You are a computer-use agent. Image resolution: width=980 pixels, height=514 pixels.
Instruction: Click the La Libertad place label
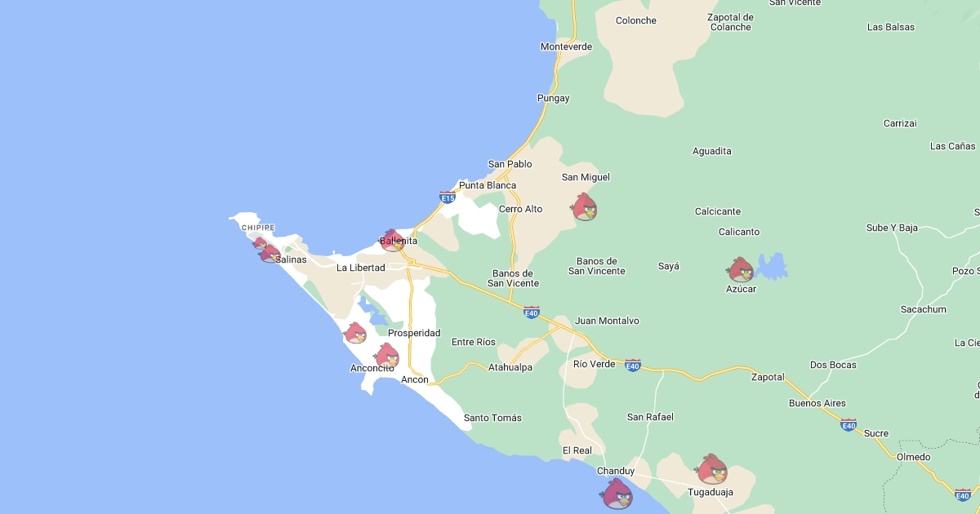(360, 268)
